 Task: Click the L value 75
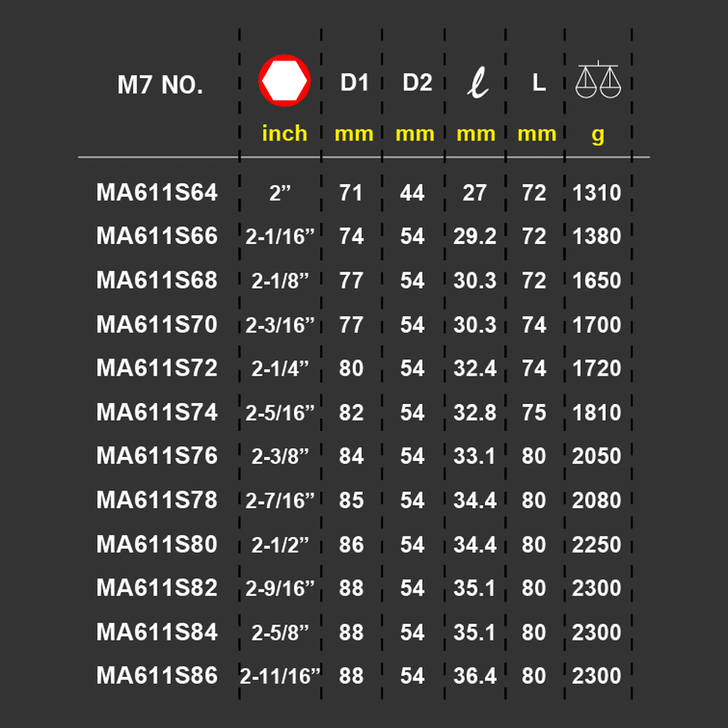point(534,412)
